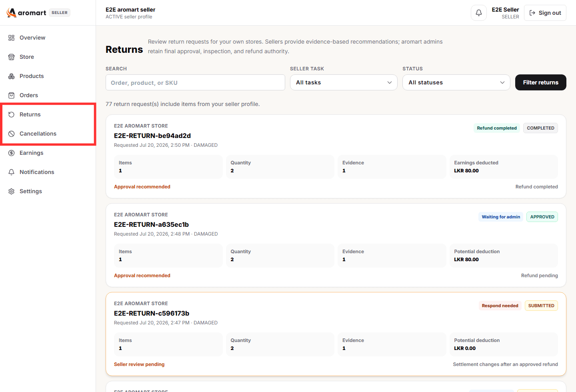
Task: Click the Respond needed badge
Action: tap(500, 306)
